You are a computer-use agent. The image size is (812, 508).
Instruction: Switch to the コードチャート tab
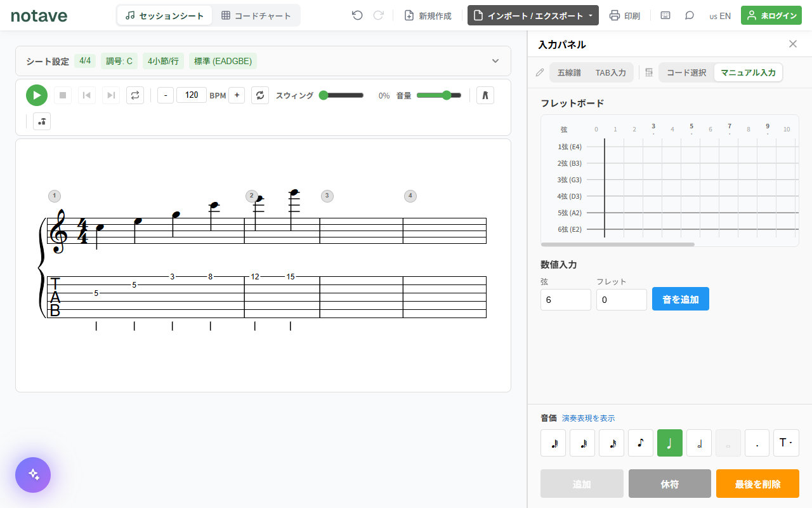[256, 15]
